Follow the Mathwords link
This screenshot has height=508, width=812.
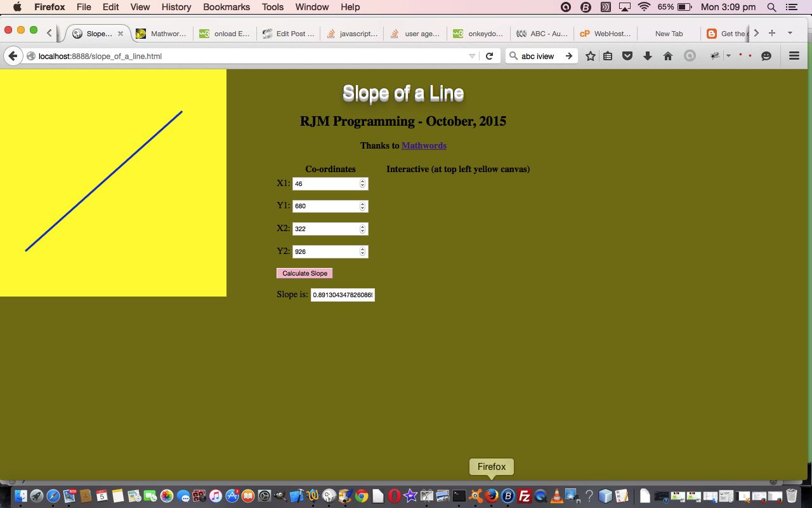pos(424,145)
